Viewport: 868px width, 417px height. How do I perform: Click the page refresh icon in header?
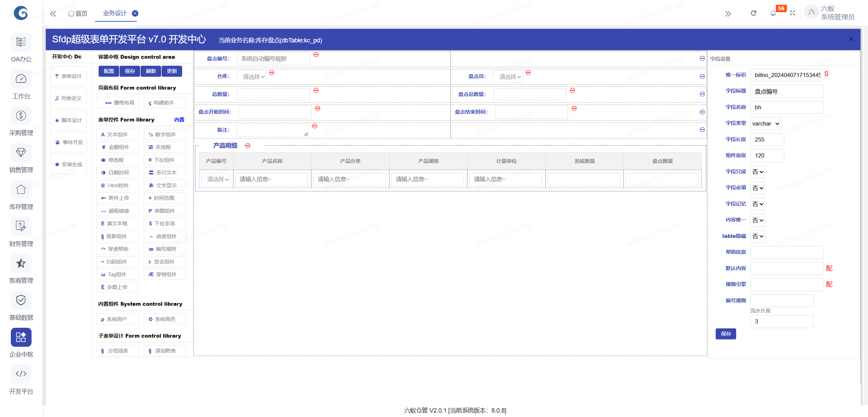pos(753,13)
